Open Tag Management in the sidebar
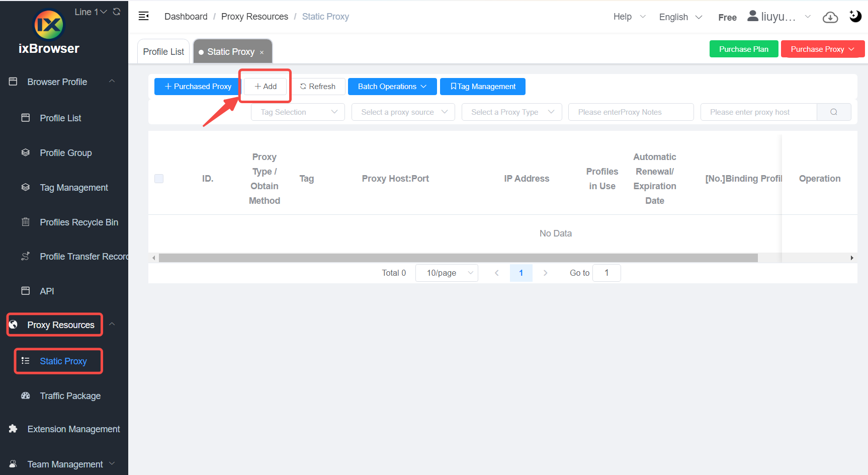Screen dimensions: 868x475 pyautogui.click(x=74, y=188)
